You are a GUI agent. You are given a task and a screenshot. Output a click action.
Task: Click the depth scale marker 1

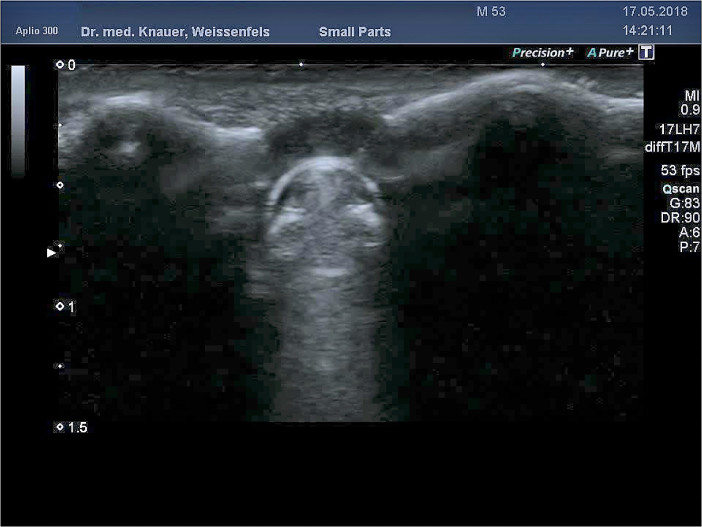point(65,307)
